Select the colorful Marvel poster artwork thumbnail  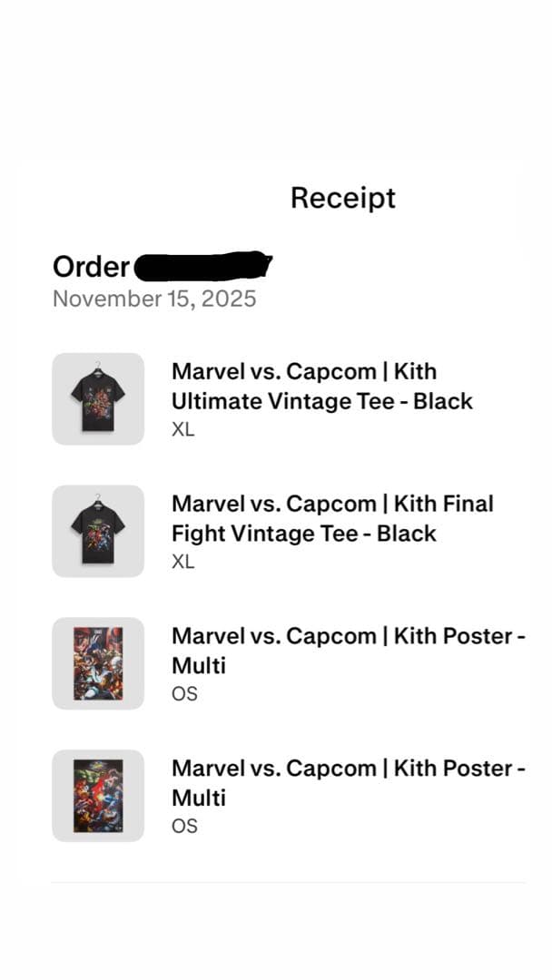(98, 663)
